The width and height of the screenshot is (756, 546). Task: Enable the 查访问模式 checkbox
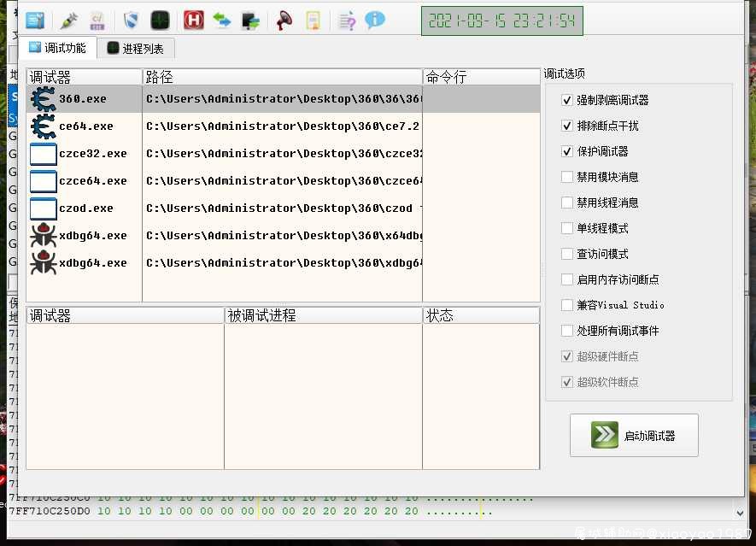click(567, 254)
